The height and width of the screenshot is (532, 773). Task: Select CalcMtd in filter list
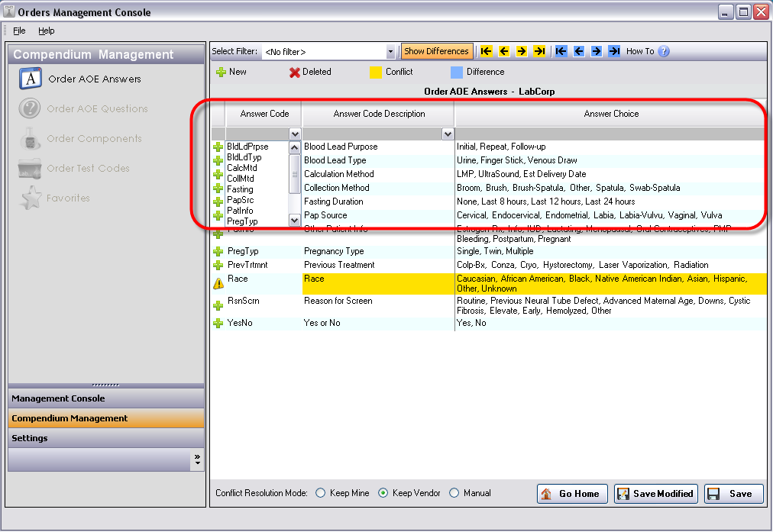pos(257,168)
